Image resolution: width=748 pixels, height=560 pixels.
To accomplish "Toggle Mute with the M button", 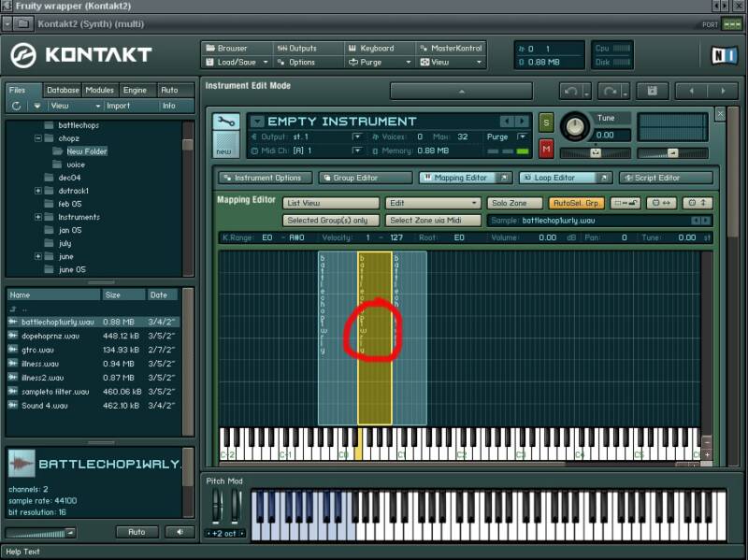I will [x=546, y=149].
